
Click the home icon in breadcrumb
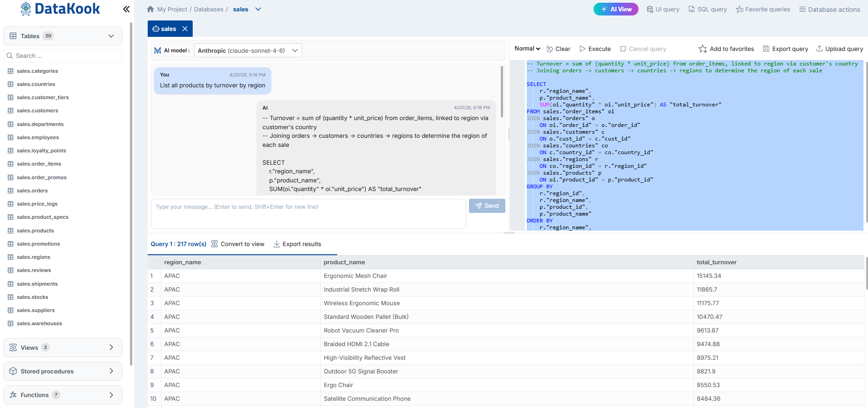(150, 9)
